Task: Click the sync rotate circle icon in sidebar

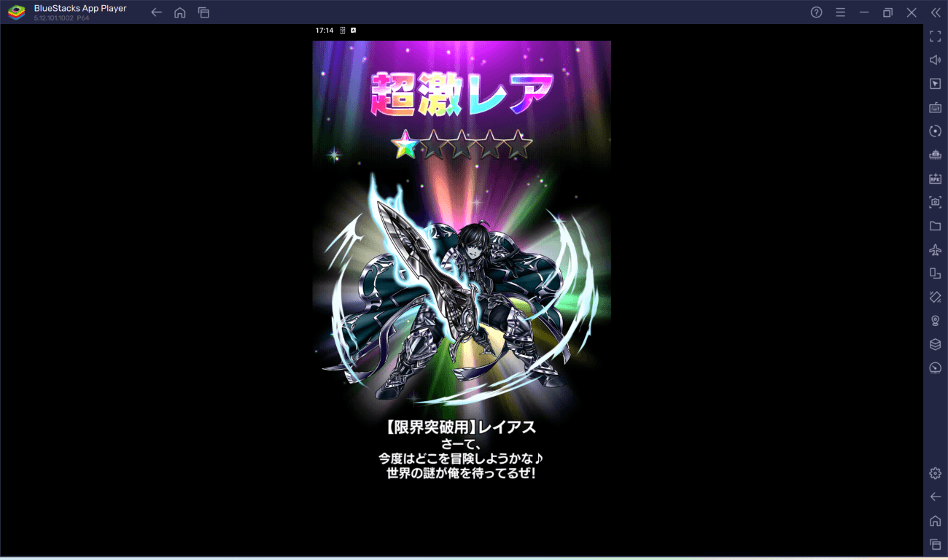Action: point(936,131)
